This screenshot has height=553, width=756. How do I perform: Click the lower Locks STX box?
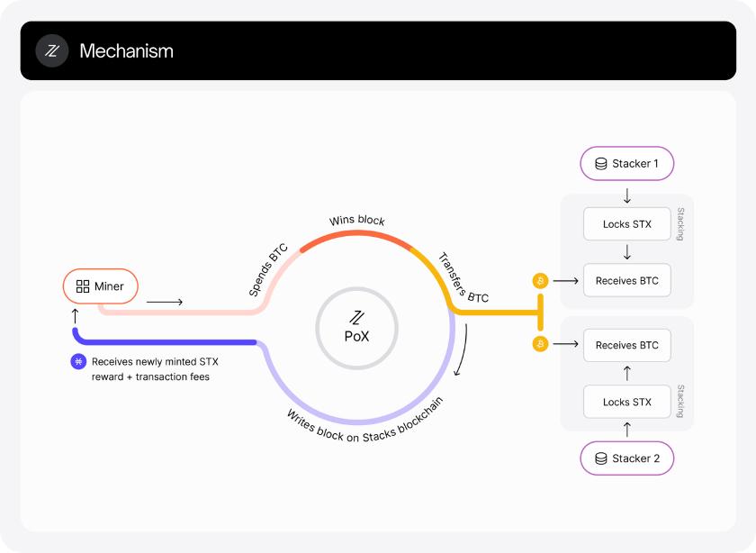(627, 402)
